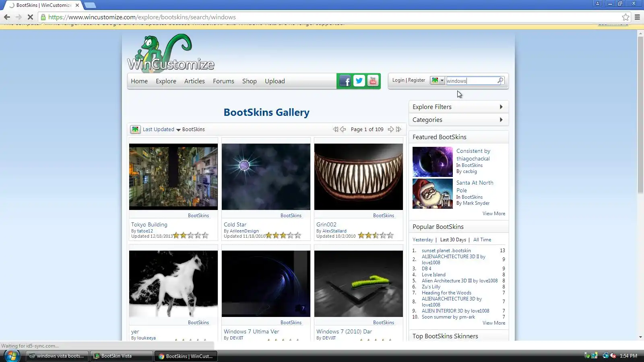Open the new tab button
The image size is (644, 362).
pos(90,5)
